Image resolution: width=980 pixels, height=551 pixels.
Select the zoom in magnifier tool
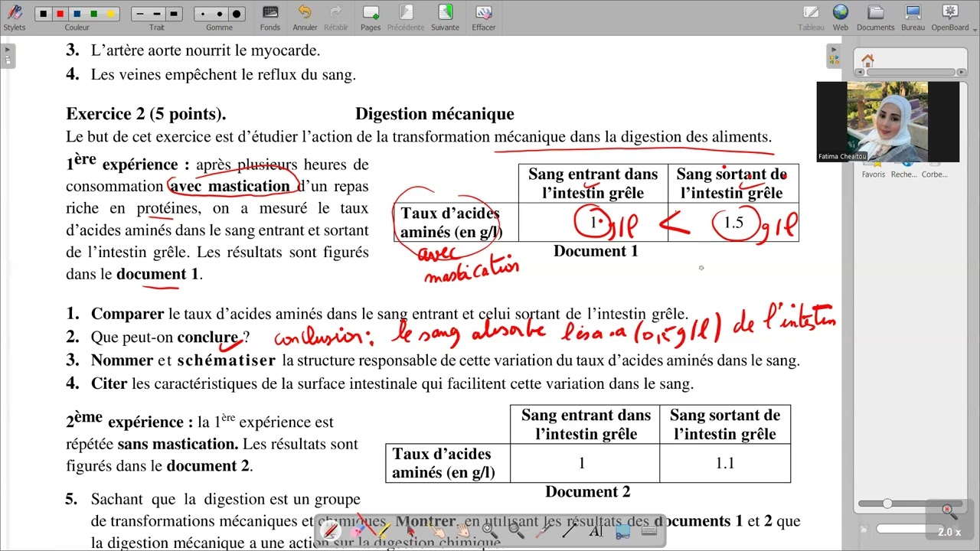[x=490, y=531]
